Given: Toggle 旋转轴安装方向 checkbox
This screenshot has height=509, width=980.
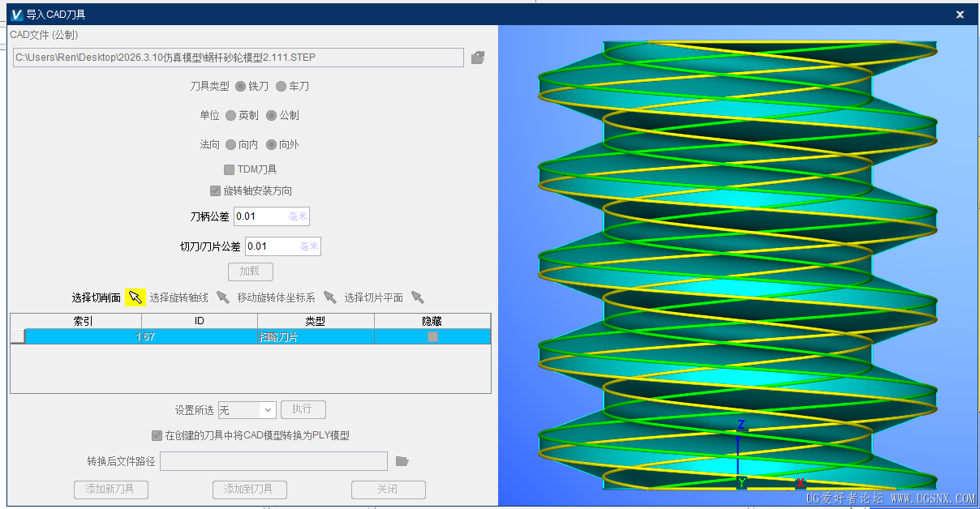Looking at the screenshot, I should [215, 190].
